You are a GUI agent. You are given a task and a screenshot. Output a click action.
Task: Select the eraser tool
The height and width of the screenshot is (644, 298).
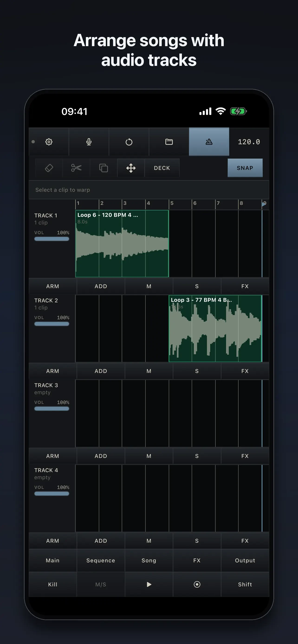[x=49, y=168]
